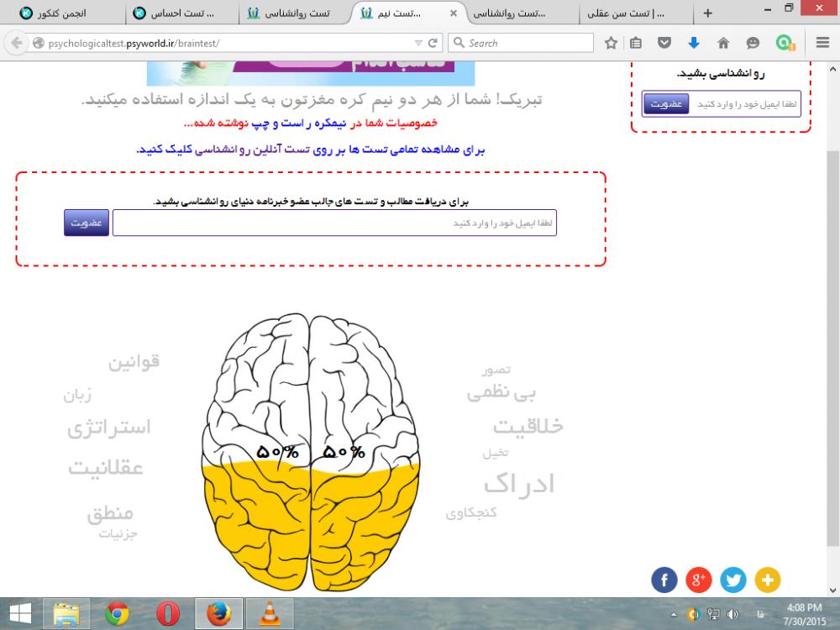Click the brain hemispheres result image

[x=311, y=453]
